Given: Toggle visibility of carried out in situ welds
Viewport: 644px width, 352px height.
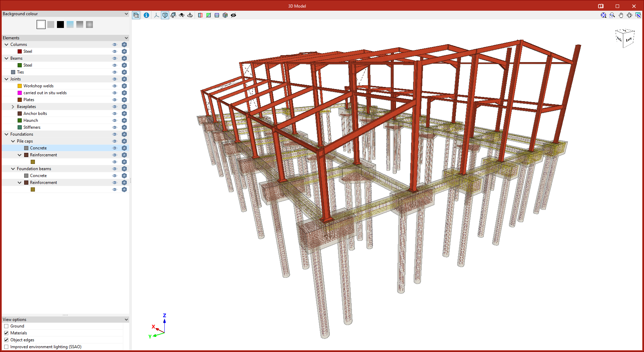Looking at the screenshot, I should point(115,93).
